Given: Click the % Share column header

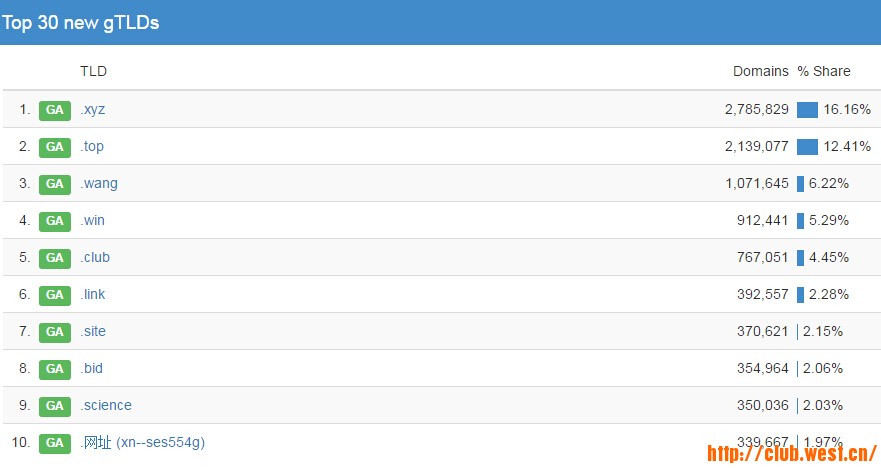Looking at the screenshot, I should (824, 71).
